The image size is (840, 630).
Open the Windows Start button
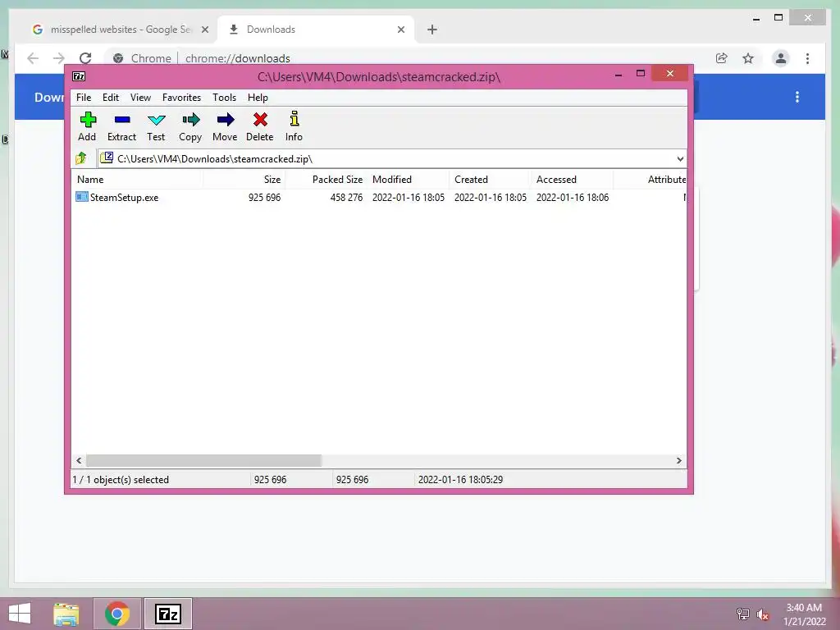[20, 614]
